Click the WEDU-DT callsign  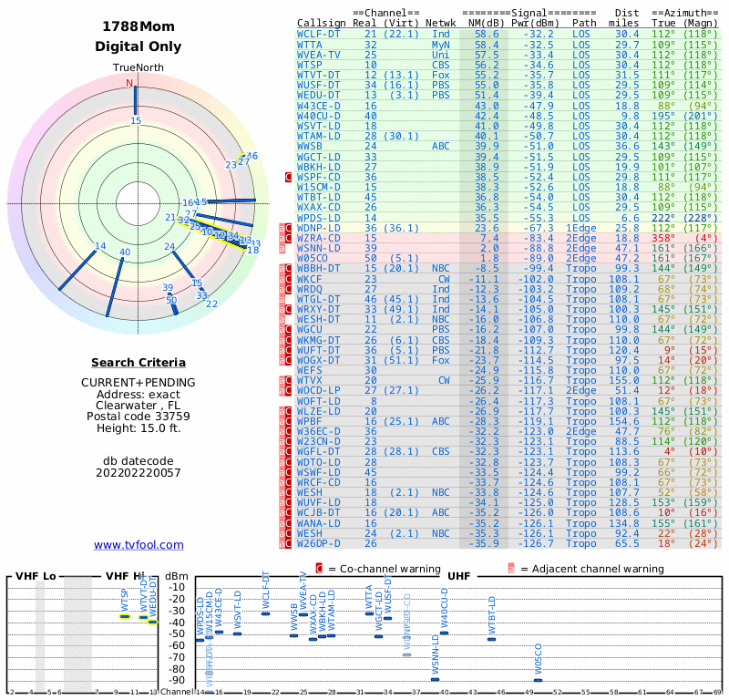tap(318, 96)
